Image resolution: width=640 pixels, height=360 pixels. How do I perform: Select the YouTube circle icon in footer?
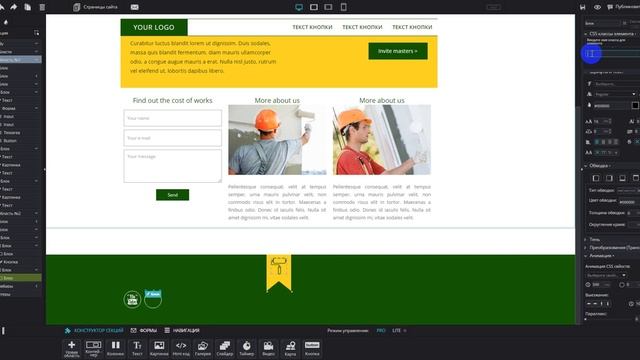(132, 299)
